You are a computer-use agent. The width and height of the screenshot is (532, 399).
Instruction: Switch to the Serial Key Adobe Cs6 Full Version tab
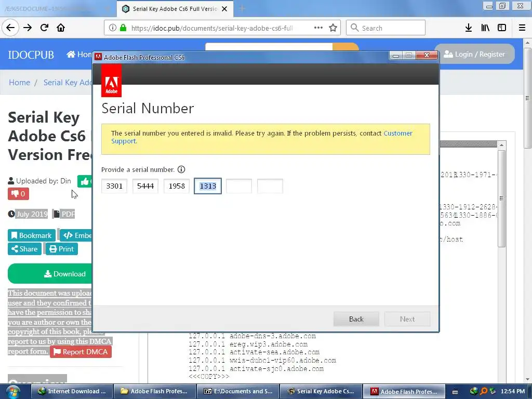click(x=175, y=9)
